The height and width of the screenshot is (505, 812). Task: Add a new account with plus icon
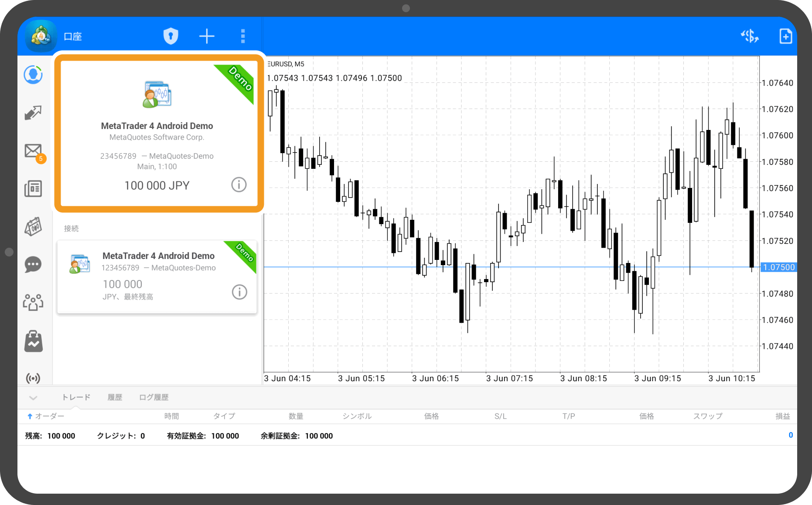click(207, 36)
